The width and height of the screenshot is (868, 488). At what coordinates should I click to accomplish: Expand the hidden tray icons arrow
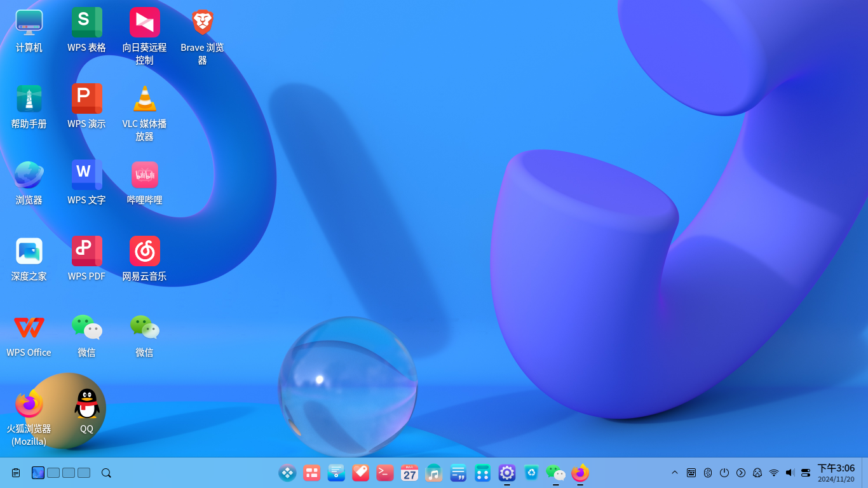(675, 473)
